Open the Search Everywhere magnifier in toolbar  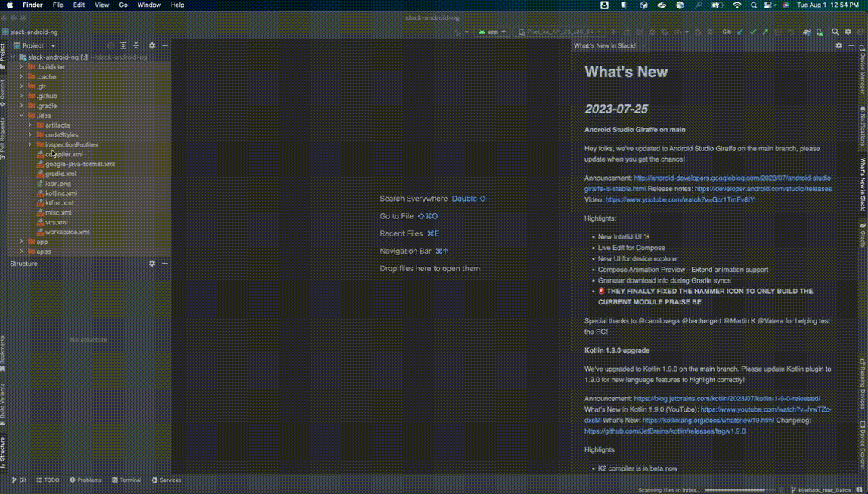click(x=835, y=32)
